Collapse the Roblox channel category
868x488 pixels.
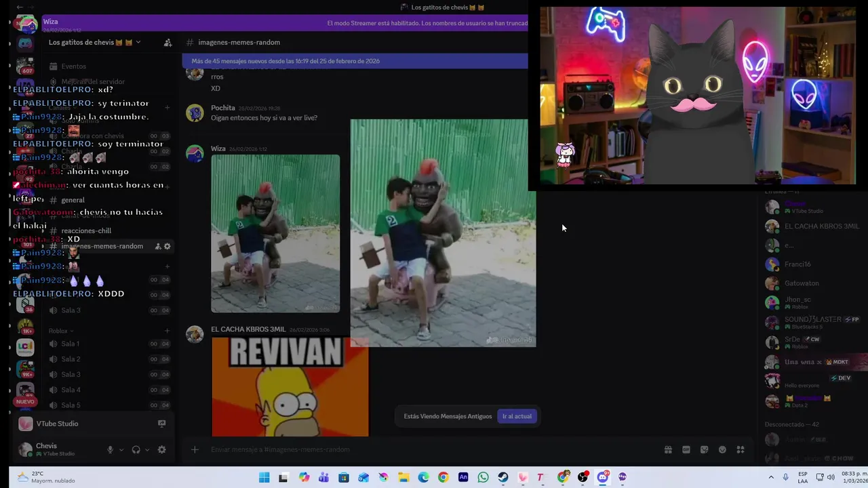pos(58,331)
